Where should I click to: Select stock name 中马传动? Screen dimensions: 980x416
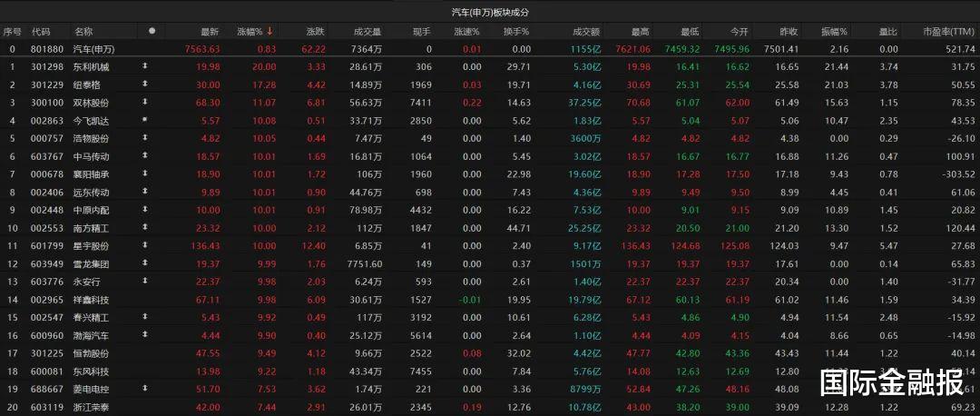92,155
